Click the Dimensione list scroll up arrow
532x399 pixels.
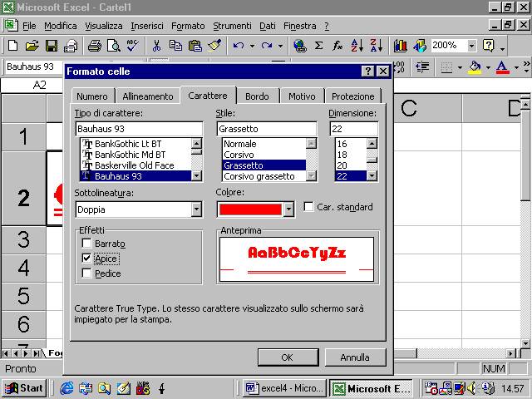pos(372,144)
